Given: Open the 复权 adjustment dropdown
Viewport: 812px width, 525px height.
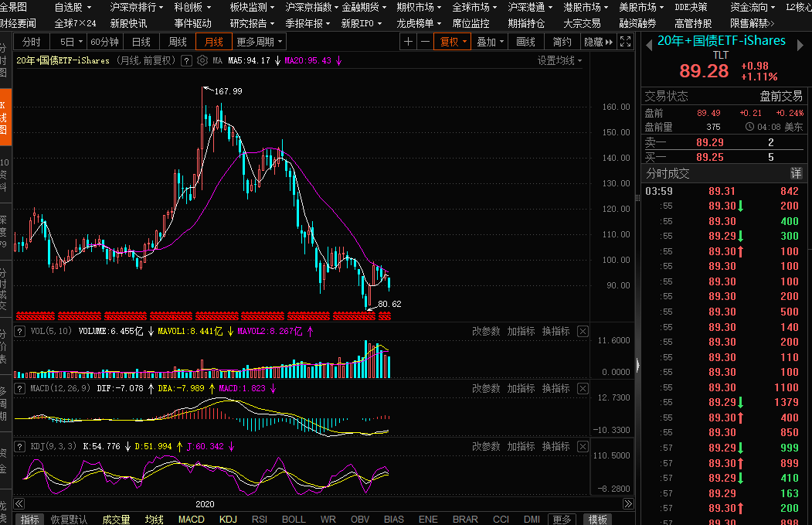Looking at the screenshot, I should pyautogui.click(x=454, y=42).
